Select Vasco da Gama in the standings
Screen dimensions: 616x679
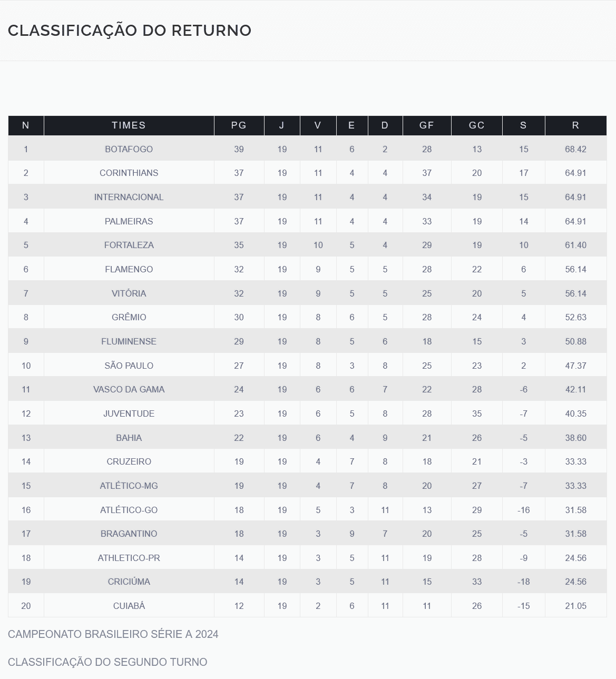coord(129,389)
